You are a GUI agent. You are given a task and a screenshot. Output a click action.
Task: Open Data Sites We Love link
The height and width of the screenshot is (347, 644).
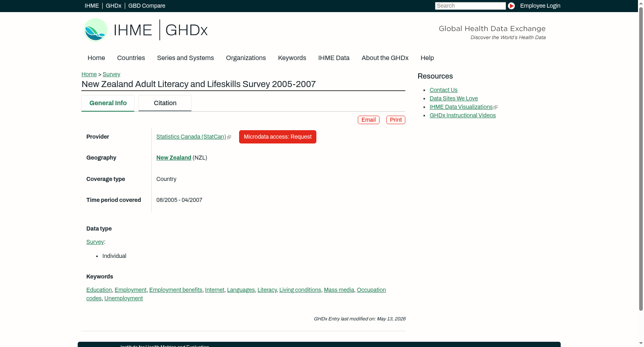tap(454, 98)
